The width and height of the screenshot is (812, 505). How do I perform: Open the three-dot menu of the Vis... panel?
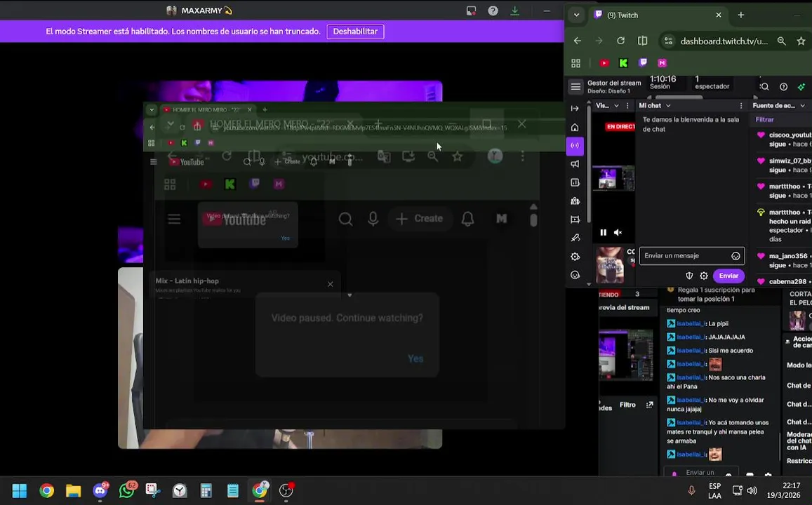(627, 105)
